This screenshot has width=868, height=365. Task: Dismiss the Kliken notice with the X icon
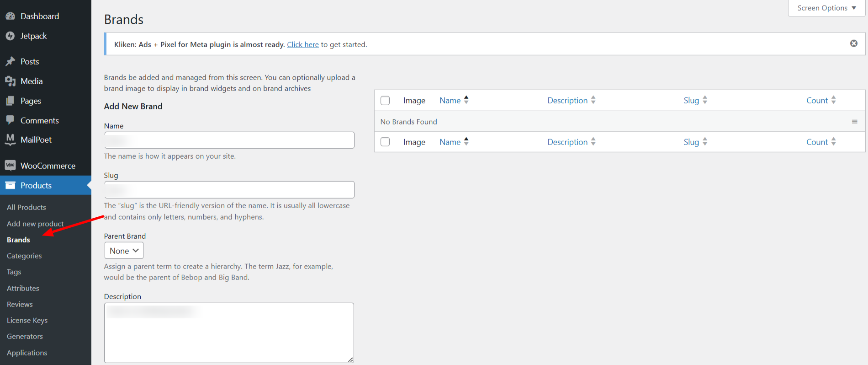[853, 43]
